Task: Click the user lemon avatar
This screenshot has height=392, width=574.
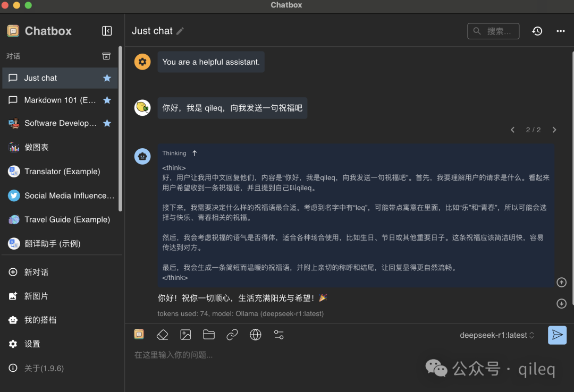Action: tap(142, 108)
